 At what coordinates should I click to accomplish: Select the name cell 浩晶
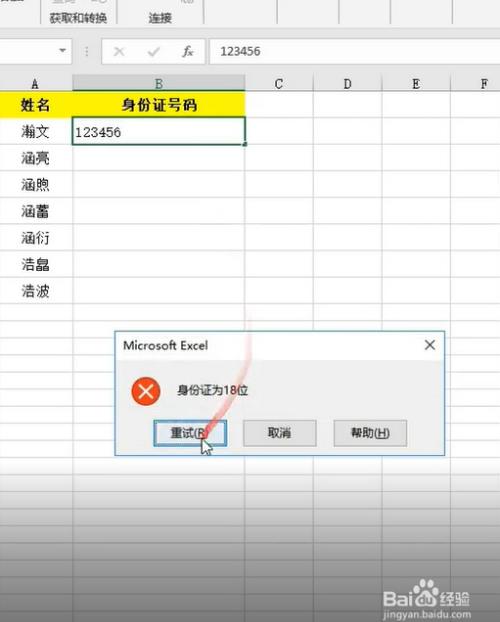36,264
